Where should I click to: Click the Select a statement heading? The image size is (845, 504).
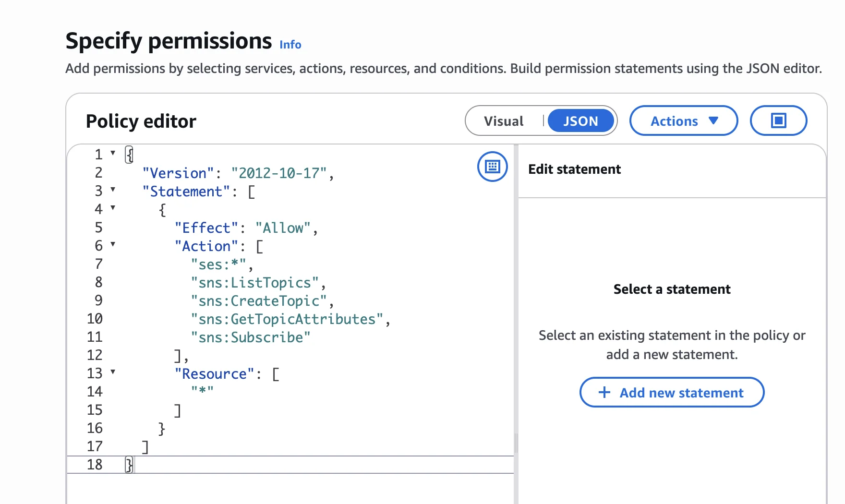pyautogui.click(x=672, y=289)
